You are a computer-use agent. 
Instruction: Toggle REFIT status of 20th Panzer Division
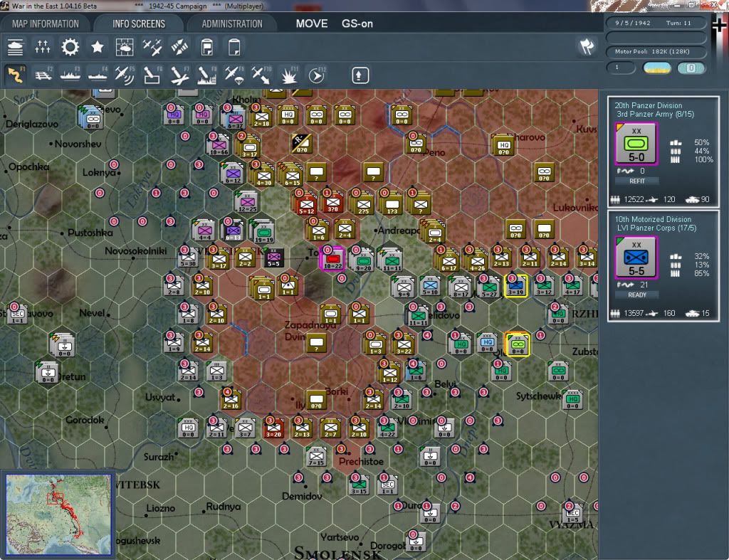tap(637, 181)
